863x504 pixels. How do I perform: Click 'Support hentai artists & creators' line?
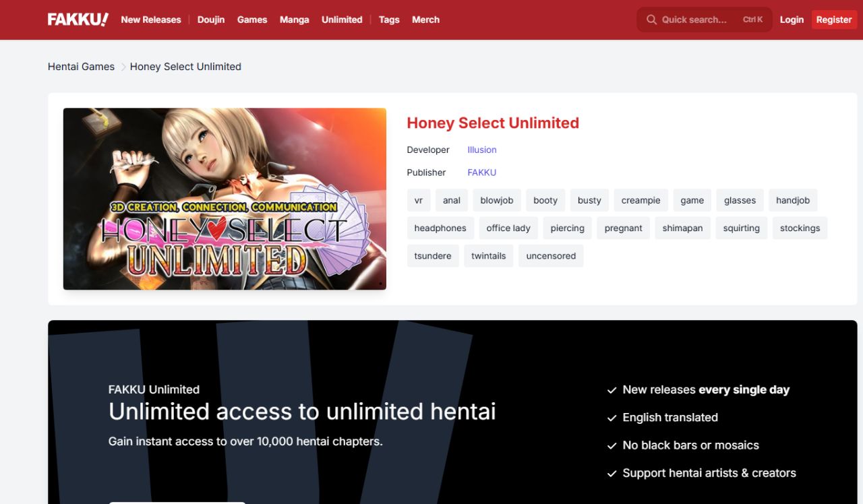pyautogui.click(x=709, y=473)
